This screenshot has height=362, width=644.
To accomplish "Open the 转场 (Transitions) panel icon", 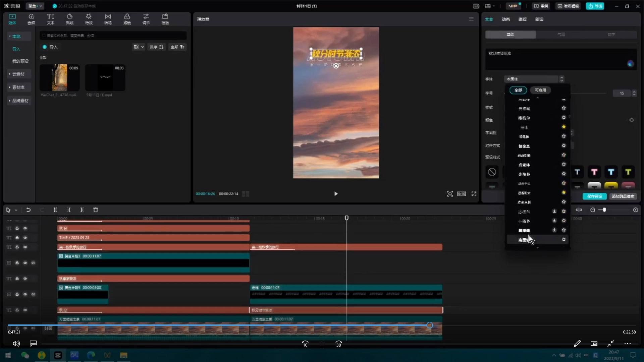I will 108,19.
